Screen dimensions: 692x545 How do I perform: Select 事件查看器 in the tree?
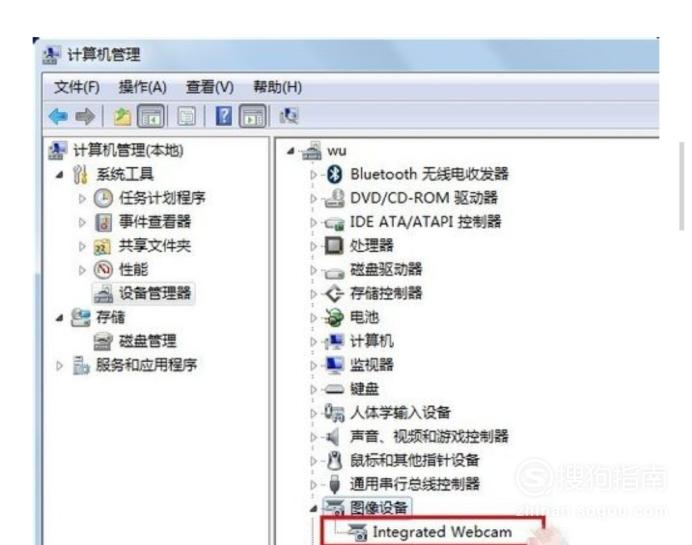point(155,222)
